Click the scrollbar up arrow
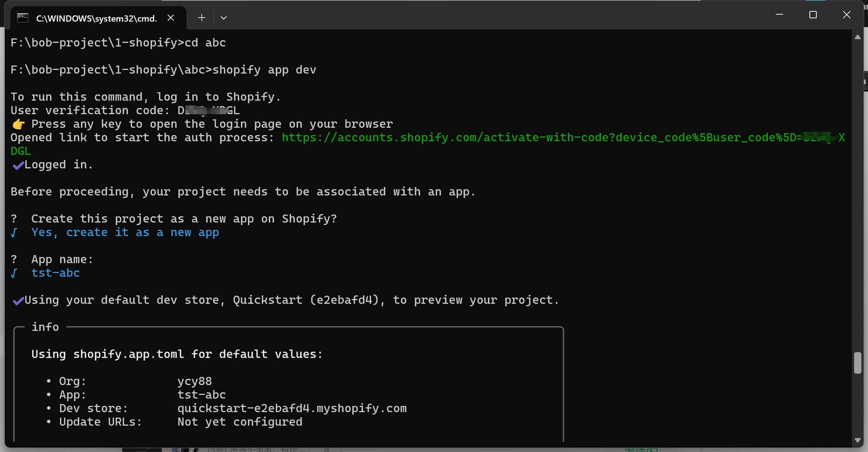This screenshot has width=868, height=452. tap(857, 37)
